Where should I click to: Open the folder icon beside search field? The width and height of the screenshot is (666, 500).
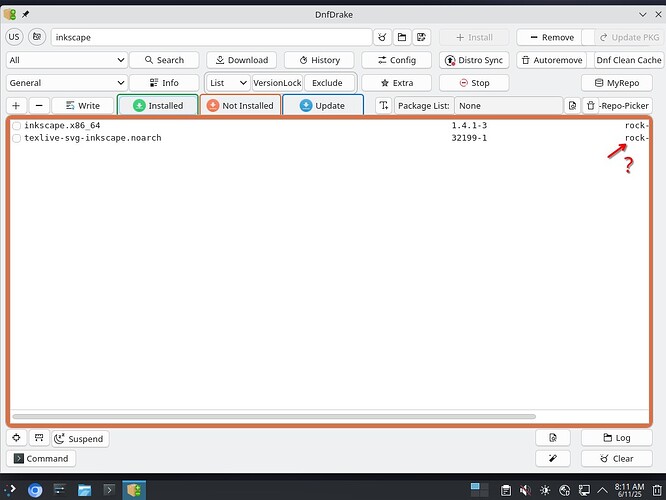pyautogui.click(x=402, y=37)
